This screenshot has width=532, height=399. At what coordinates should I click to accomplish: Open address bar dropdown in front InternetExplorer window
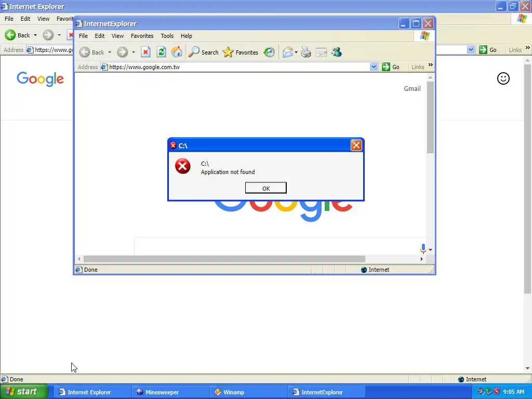374,67
